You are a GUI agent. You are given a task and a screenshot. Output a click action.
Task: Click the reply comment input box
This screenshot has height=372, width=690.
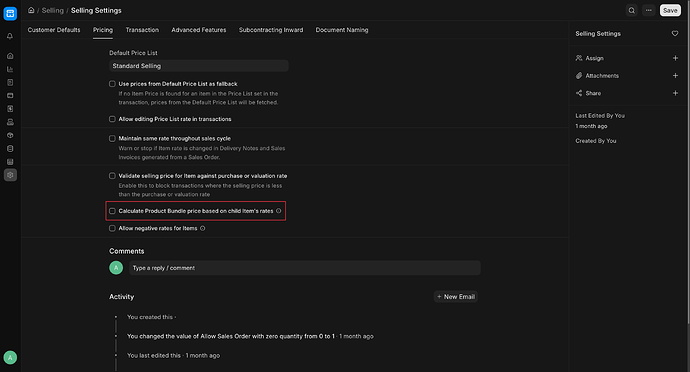pyautogui.click(x=305, y=268)
